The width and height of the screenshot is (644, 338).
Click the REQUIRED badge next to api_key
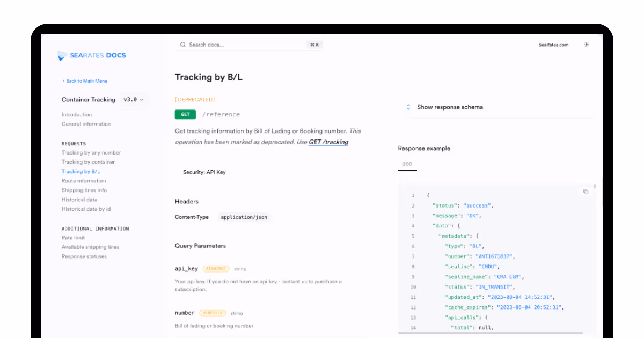pos(216,269)
